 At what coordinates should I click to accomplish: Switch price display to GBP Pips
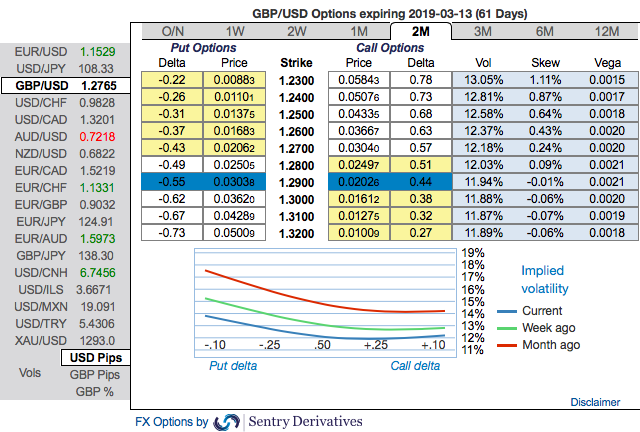click(95, 375)
